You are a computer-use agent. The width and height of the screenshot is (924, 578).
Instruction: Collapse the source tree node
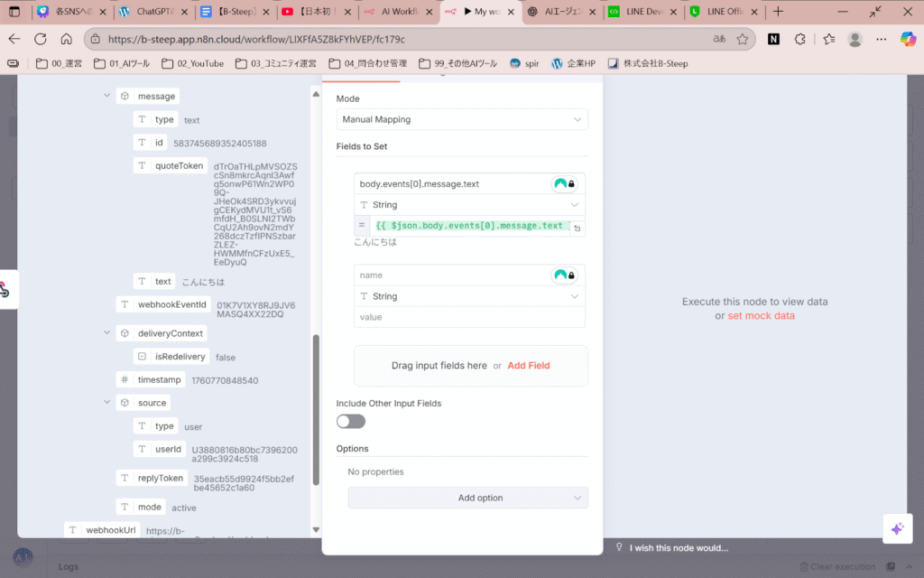[x=107, y=403]
